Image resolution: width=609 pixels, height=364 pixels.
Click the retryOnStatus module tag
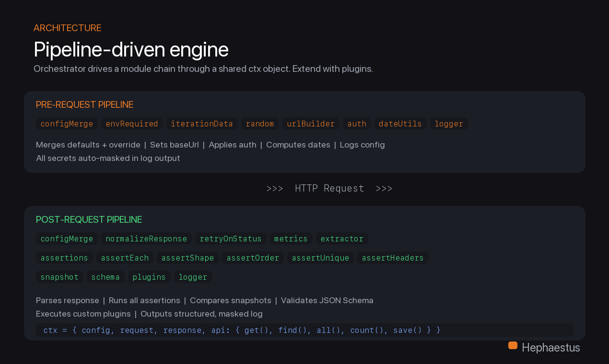pos(231,239)
